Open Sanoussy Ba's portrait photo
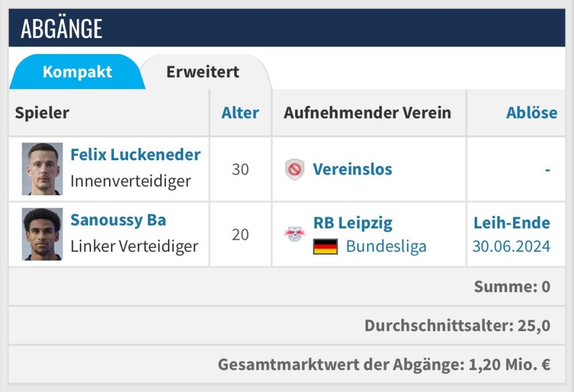 pos(42,234)
